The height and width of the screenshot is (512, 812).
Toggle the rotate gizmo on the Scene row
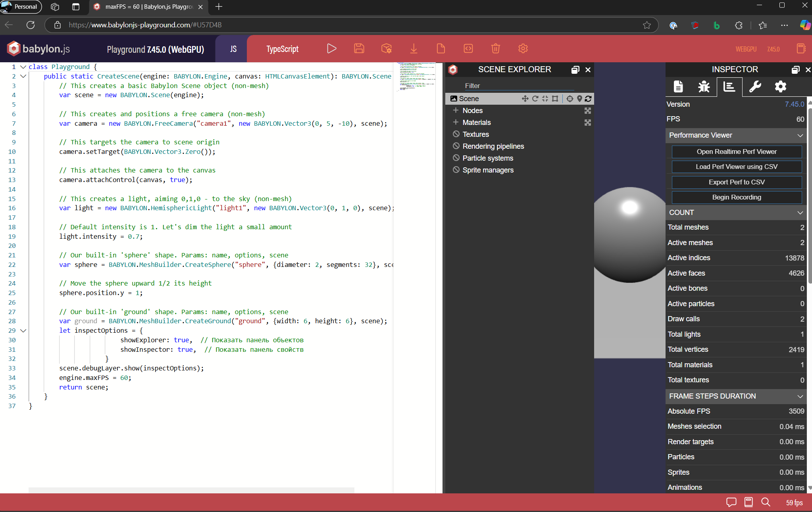(x=535, y=99)
